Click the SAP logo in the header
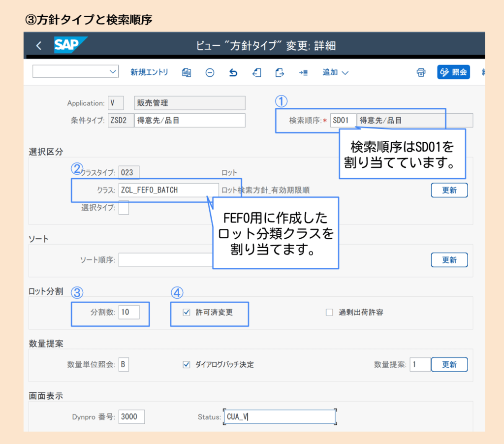Viewport: 504px width, 444px height. [x=67, y=45]
